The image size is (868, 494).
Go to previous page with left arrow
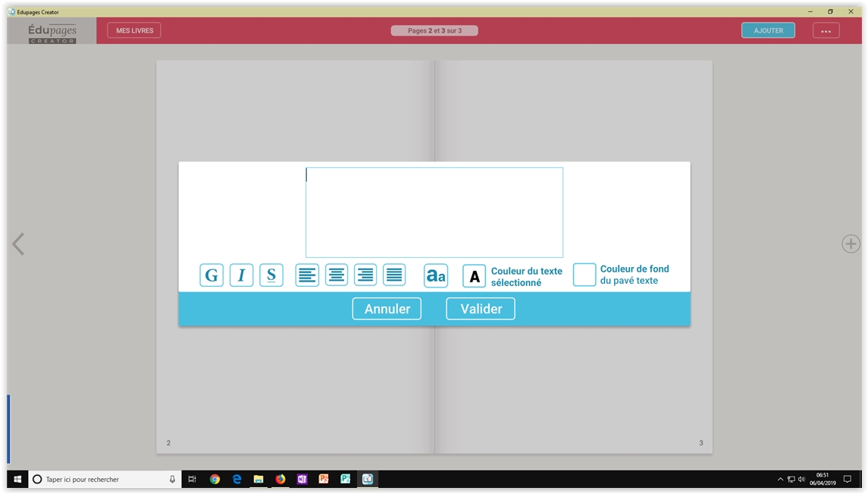18,244
